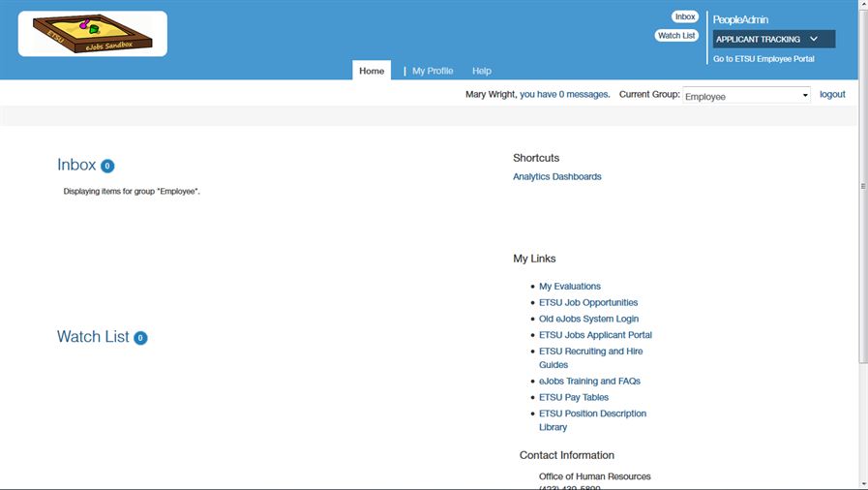Open ETSU Job Opportunities link
The height and width of the screenshot is (490, 868).
(587, 303)
